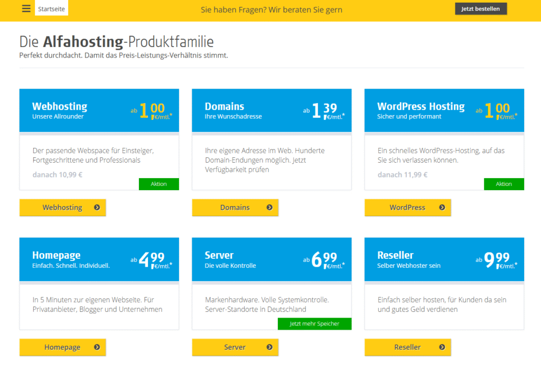541x392 pixels.
Task: Click 'Markenhardware. Volle Systemkontrolle' description
Action: point(267,304)
